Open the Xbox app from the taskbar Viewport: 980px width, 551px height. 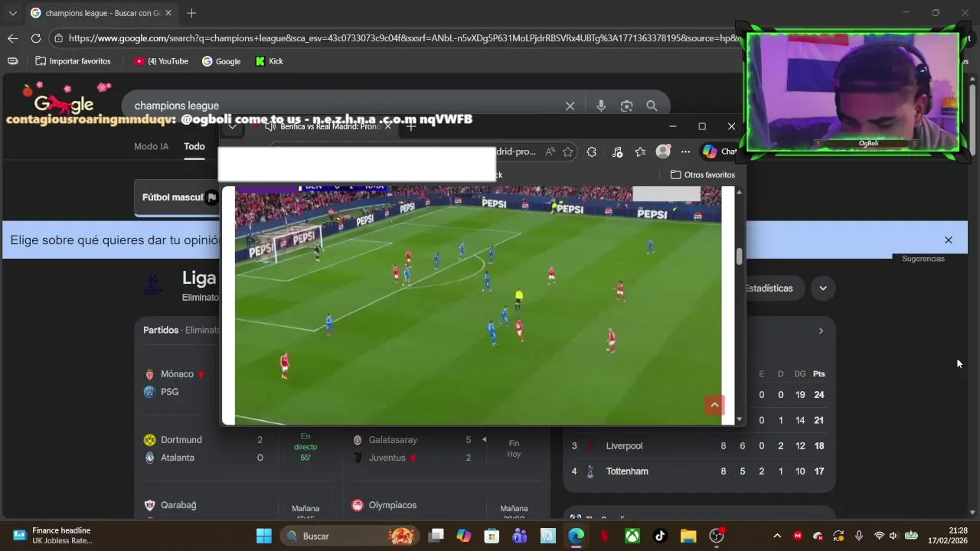[x=632, y=536]
